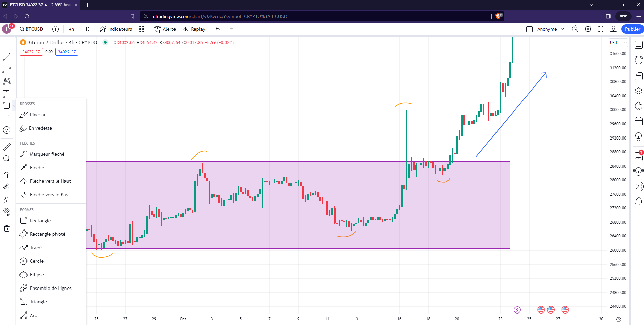Open quick search icon

pos(575,29)
